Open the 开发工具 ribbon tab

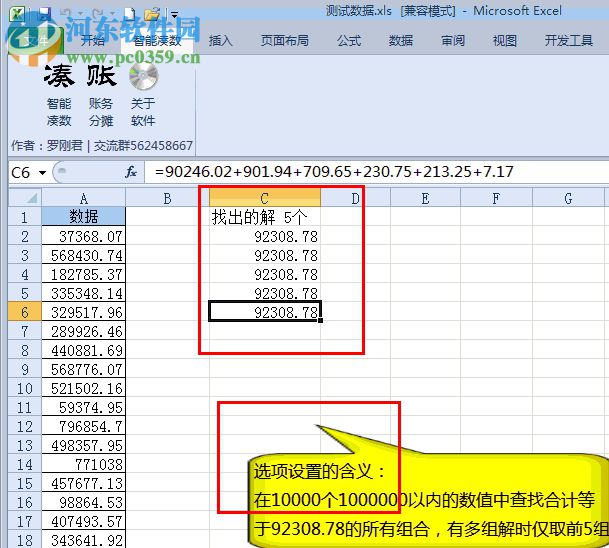pos(569,40)
